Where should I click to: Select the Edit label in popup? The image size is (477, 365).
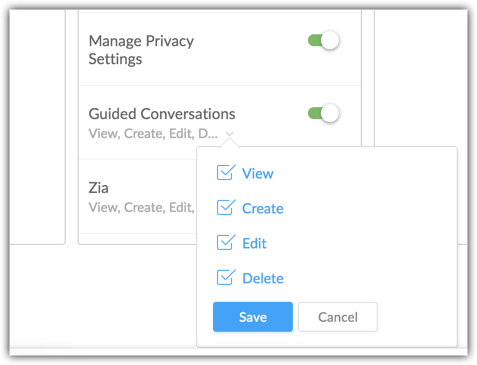254,243
